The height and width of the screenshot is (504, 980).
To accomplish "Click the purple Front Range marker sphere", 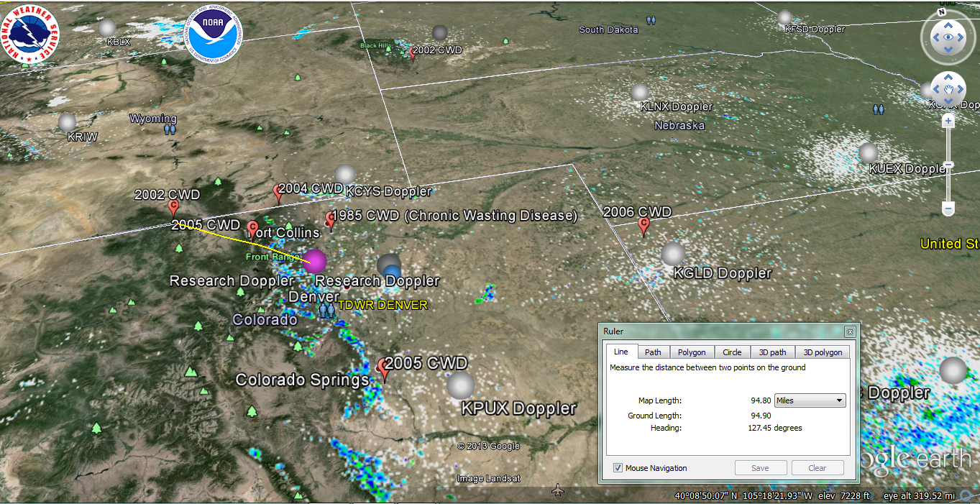I will [x=315, y=260].
